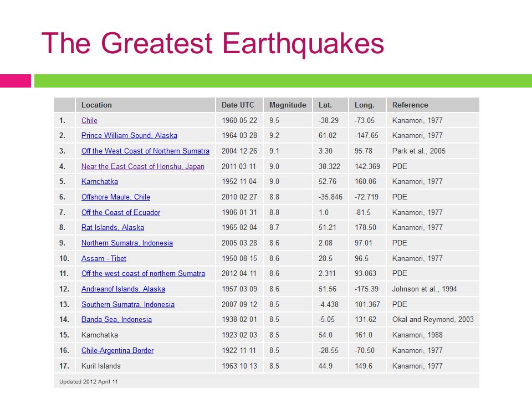Screen dimensions: 532x399
Task: Open Andreanof Islands, Alaska link
Action: tap(123, 289)
